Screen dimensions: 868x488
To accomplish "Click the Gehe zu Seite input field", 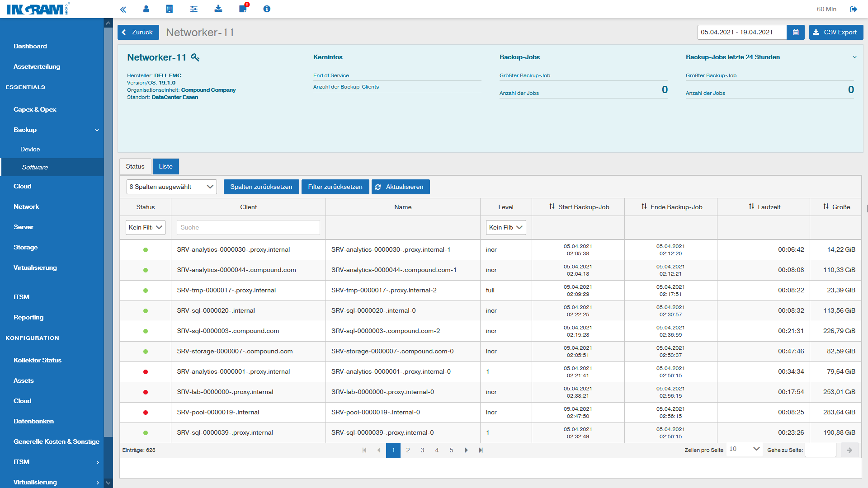I will click(x=821, y=450).
